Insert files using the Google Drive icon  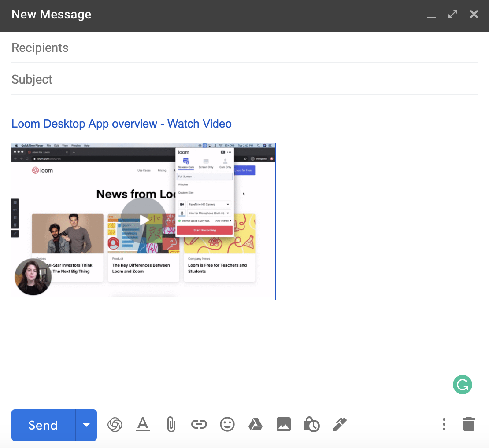256,424
